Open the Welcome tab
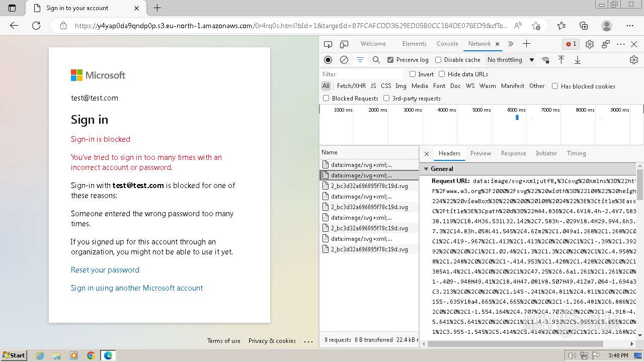644x362 pixels. click(x=373, y=44)
